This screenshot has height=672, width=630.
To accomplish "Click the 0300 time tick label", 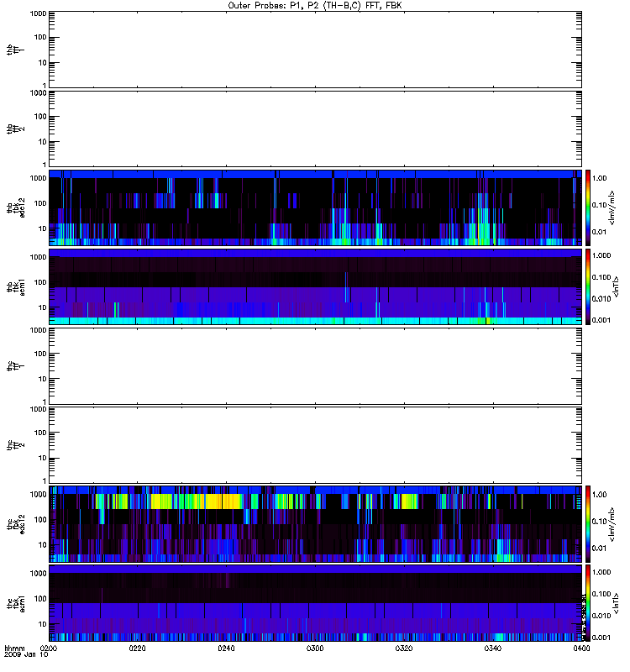I will pos(315,648).
